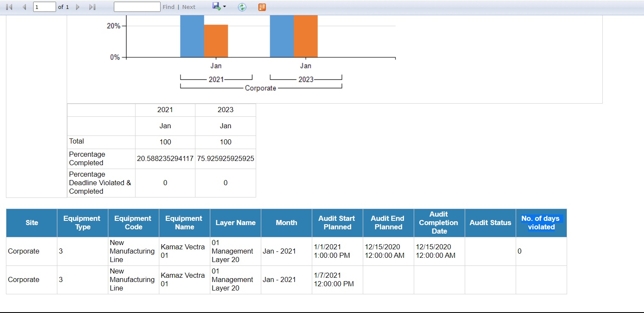Click the Audit End Planned header
Screen dimensions: 644x313
388,223
